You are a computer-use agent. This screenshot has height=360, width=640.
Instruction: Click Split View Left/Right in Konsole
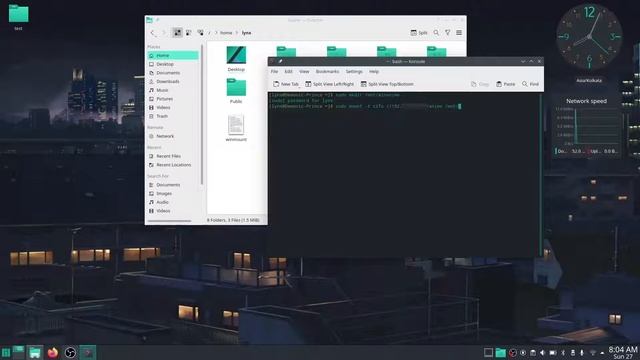(329, 84)
